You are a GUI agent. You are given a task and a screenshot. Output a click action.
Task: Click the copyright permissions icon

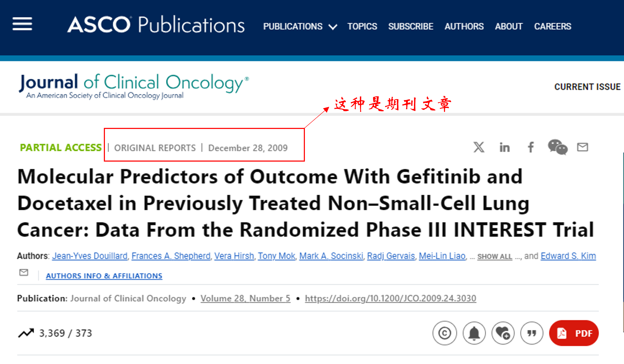[x=445, y=333]
